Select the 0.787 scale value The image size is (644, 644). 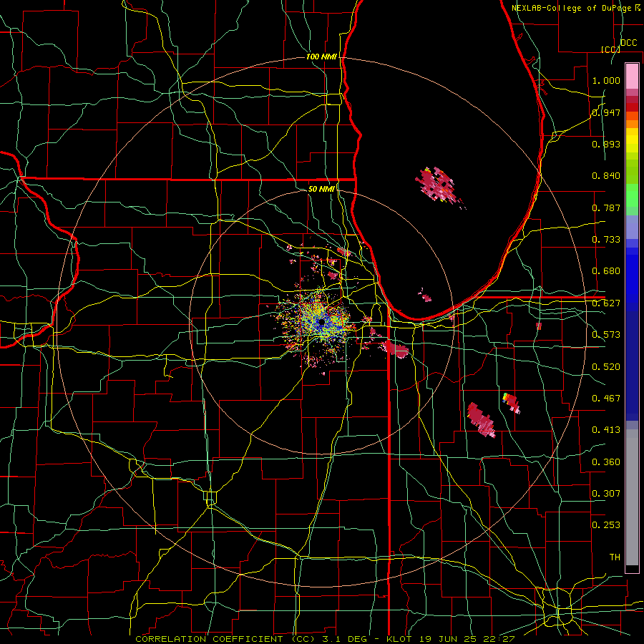[606, 208]
